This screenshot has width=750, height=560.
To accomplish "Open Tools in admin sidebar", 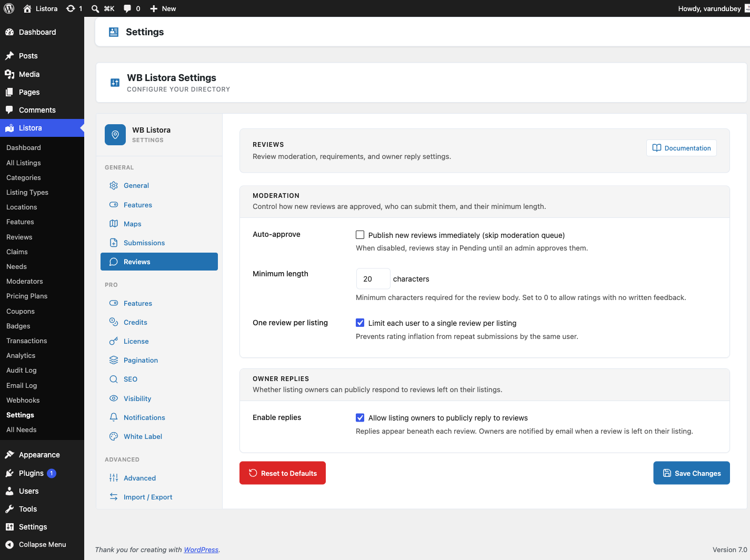I will tap(42, 509).
